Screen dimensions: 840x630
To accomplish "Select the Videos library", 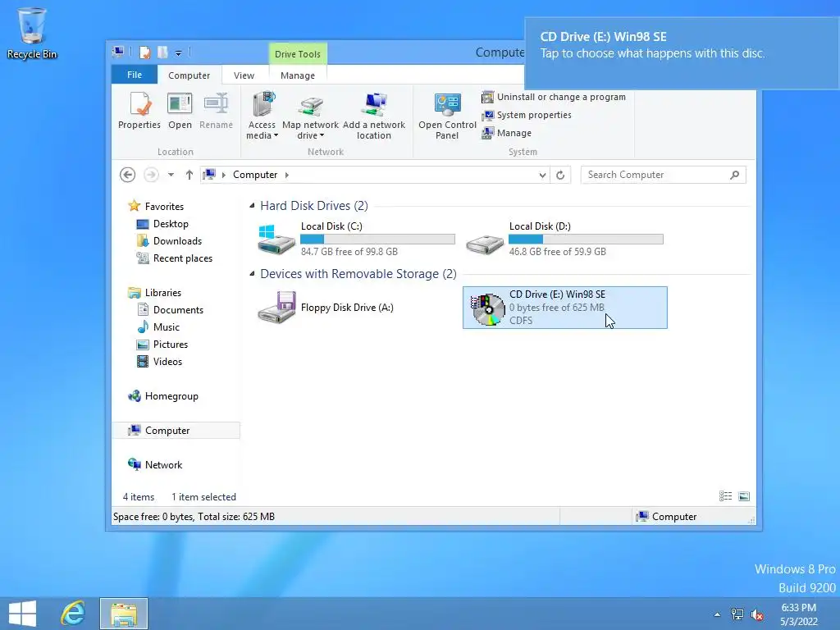I will pos(159,362).
